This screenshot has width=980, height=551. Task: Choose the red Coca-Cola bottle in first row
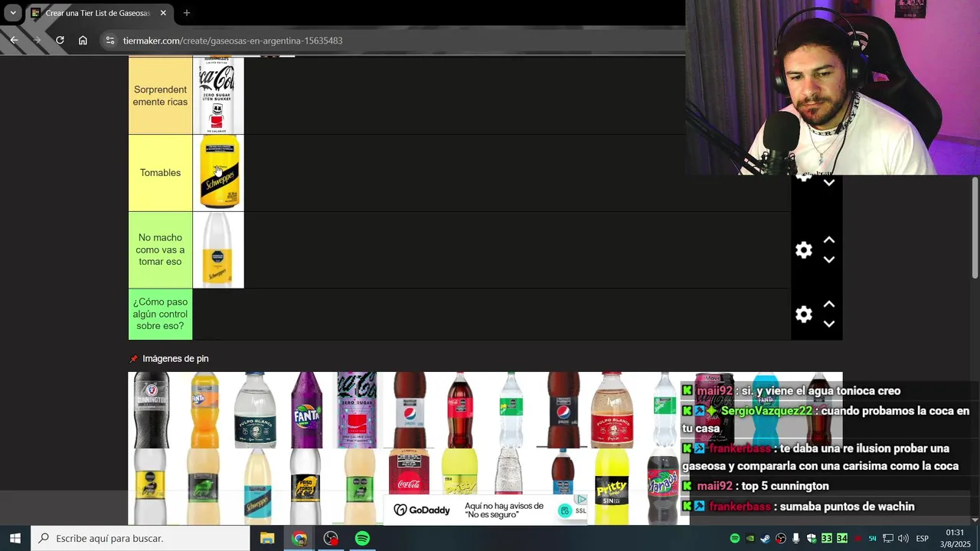point(460,410)
